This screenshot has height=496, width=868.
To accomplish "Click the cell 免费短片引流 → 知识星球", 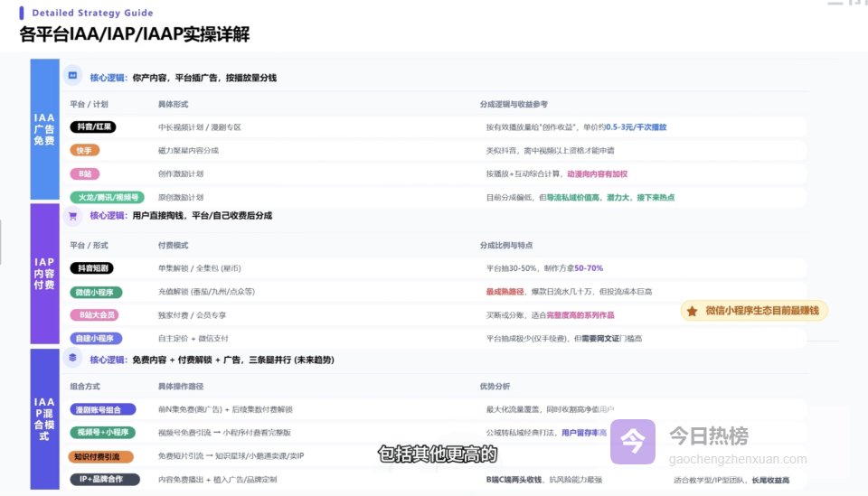I will [x=231, y=456].
